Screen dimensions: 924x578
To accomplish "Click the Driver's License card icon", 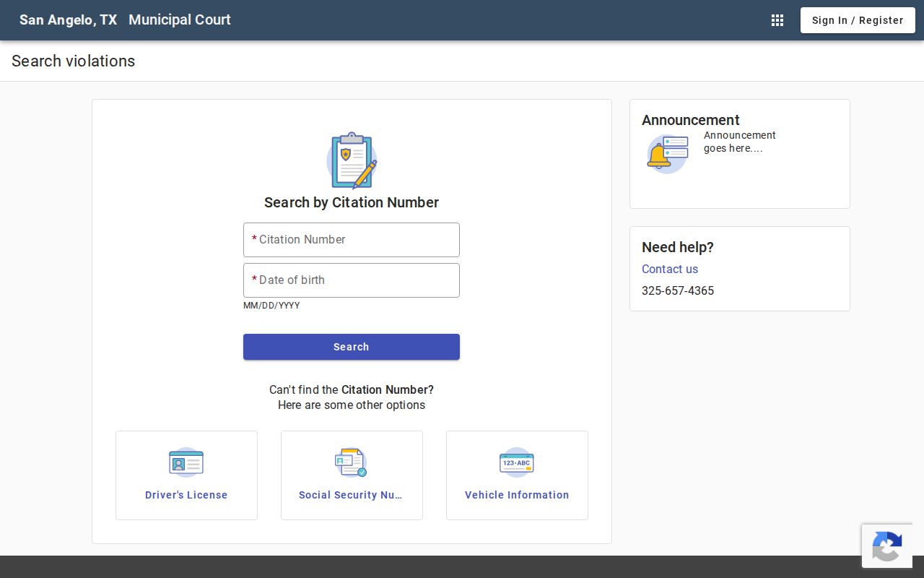I will coord(186,462).
